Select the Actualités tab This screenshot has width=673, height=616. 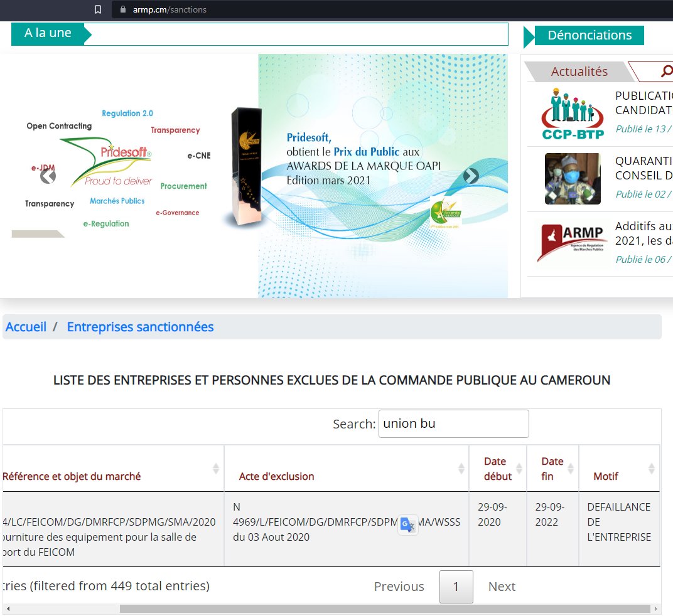[x=579, y=72]
